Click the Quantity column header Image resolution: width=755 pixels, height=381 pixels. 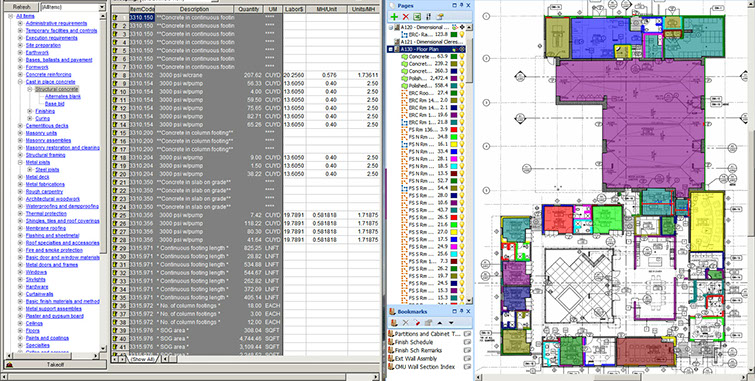248,9
